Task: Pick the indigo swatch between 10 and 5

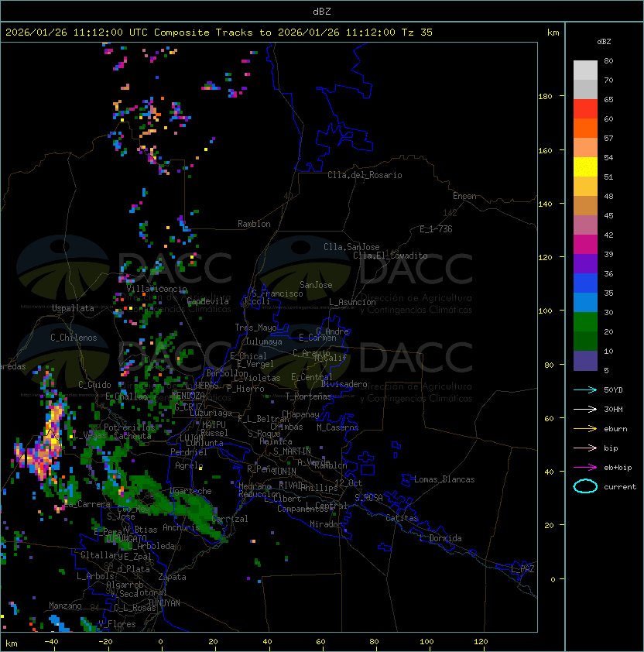Action: [x=585, y=361]
